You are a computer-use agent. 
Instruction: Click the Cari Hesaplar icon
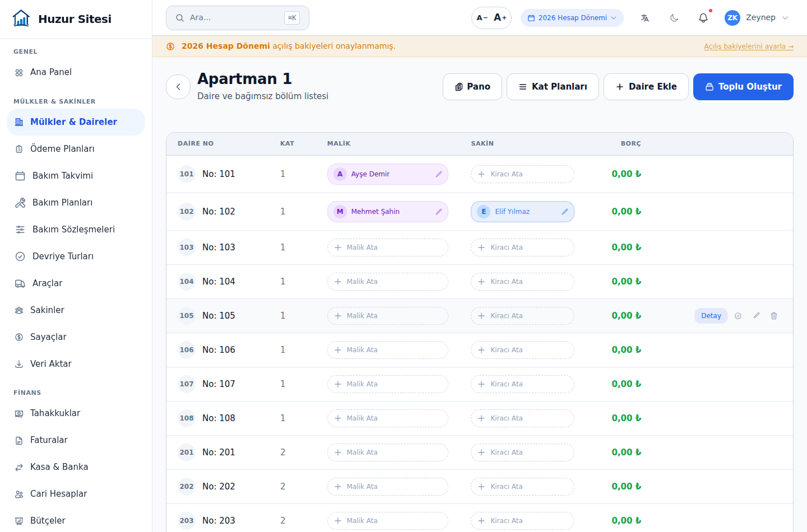pos(19,494)
